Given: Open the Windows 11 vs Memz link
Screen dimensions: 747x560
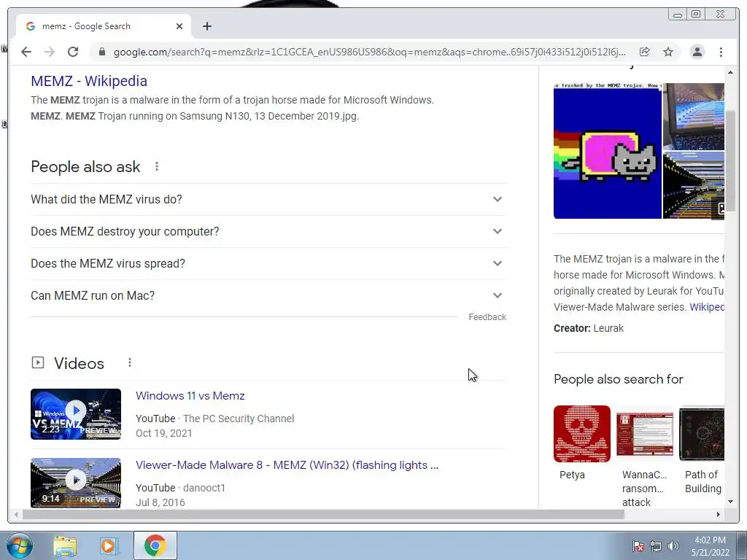Looking at the screenshot, I should click(x=190, y=396).
